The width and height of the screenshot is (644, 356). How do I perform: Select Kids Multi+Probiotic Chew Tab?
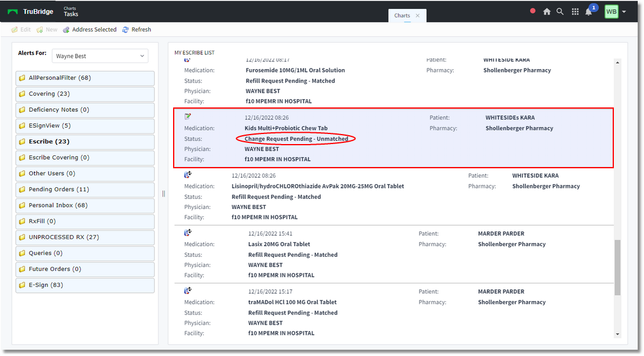tap(287, 128)
